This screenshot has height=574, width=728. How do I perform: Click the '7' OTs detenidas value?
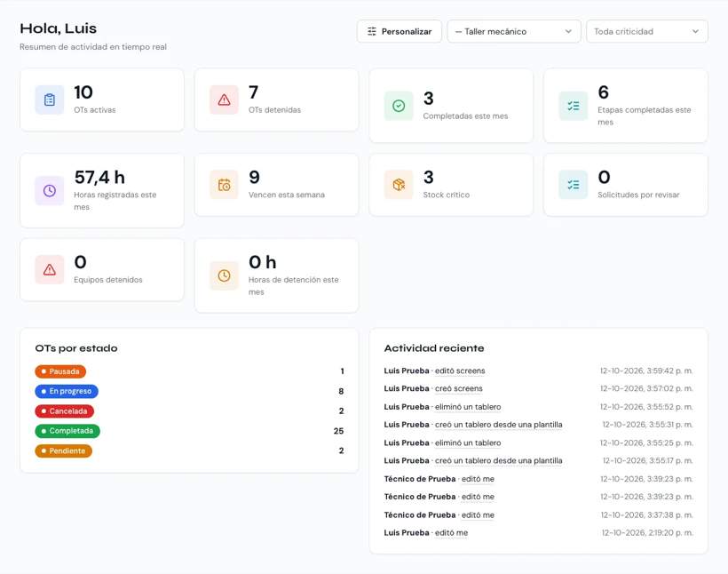[x=254, y=92]
